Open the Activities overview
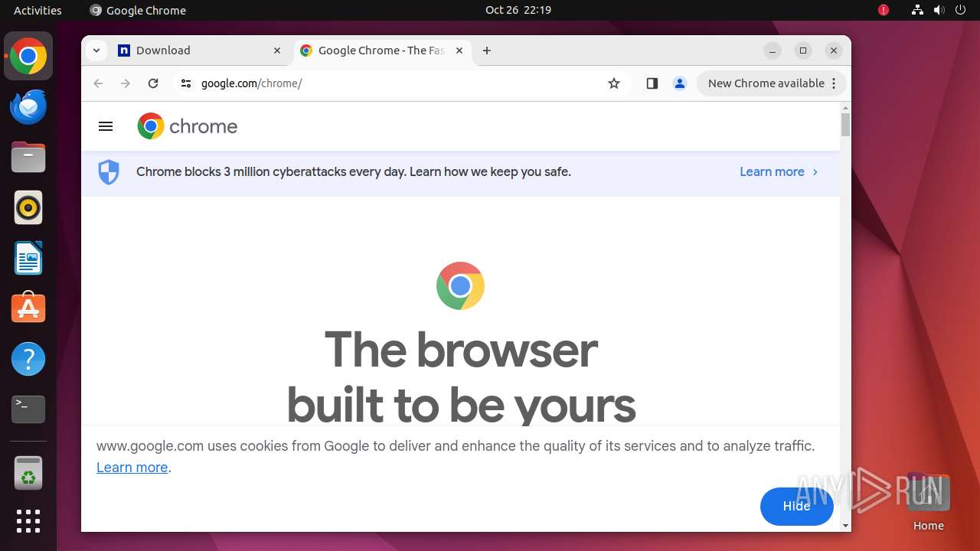This screenshot has width=980, height=551. pyautogui.click(x=38, y=10)
